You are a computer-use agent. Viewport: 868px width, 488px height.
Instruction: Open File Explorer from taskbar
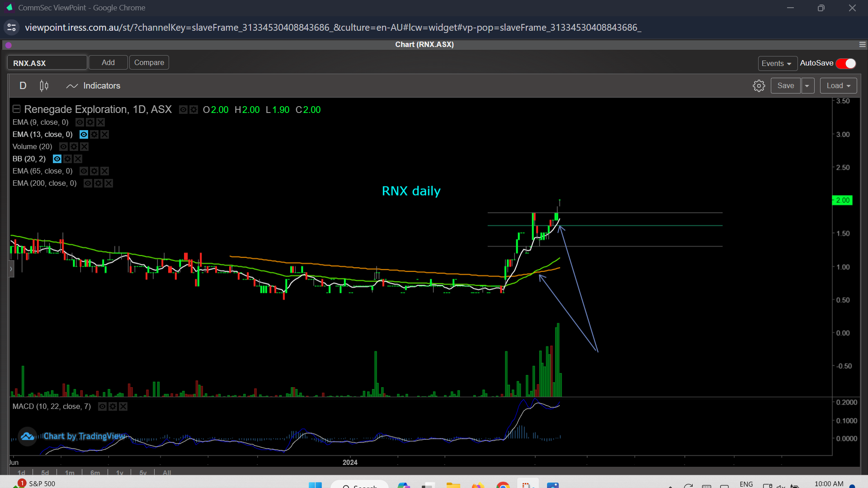coord(453,485)
